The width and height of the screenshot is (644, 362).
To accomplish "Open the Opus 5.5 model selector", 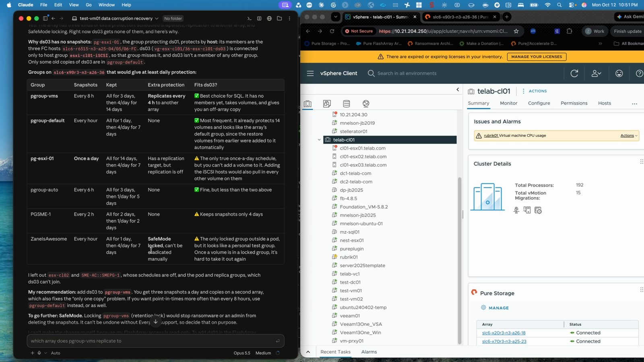I will point(242,353).
